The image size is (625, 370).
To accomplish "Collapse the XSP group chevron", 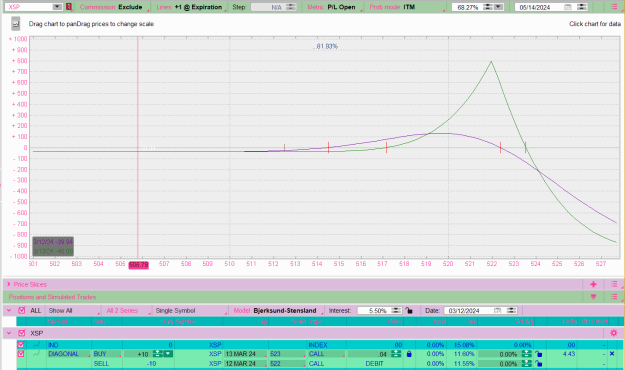I will pos(9,333).
